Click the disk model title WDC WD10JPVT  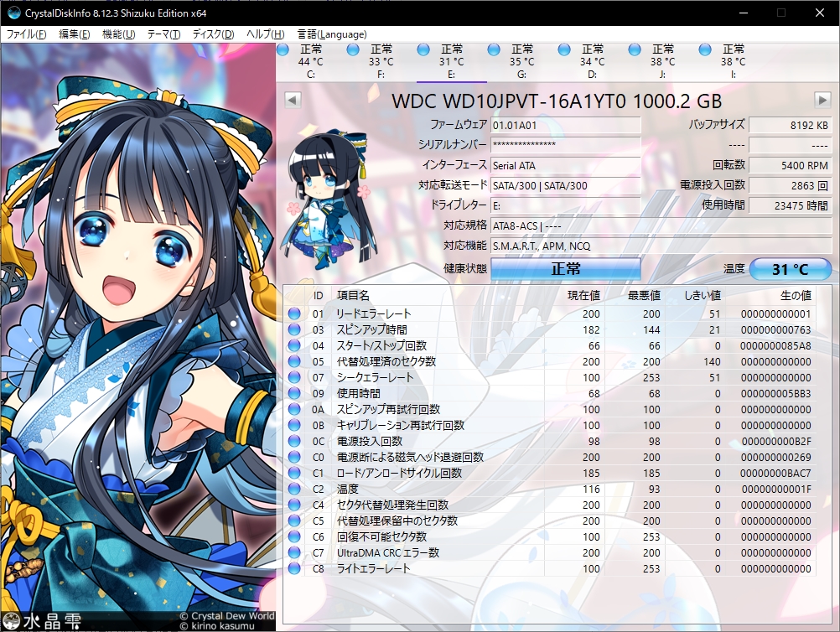557,101
